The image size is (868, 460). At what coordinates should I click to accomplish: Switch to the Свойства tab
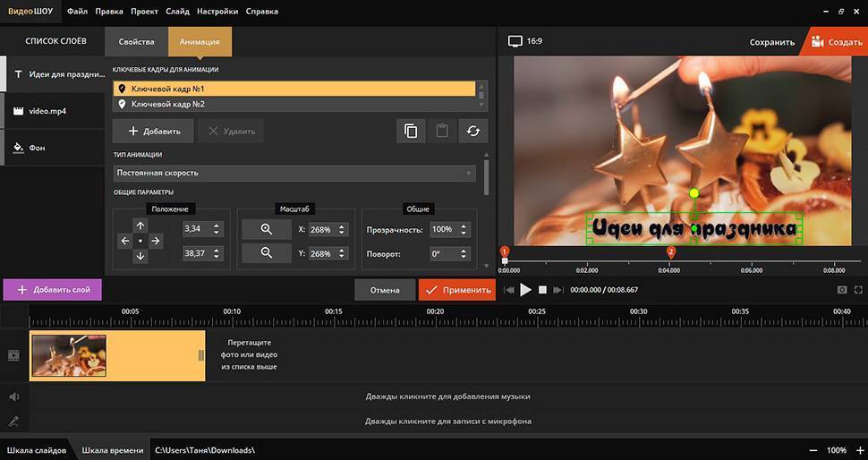pyautogui.click(x=136, y=42)
